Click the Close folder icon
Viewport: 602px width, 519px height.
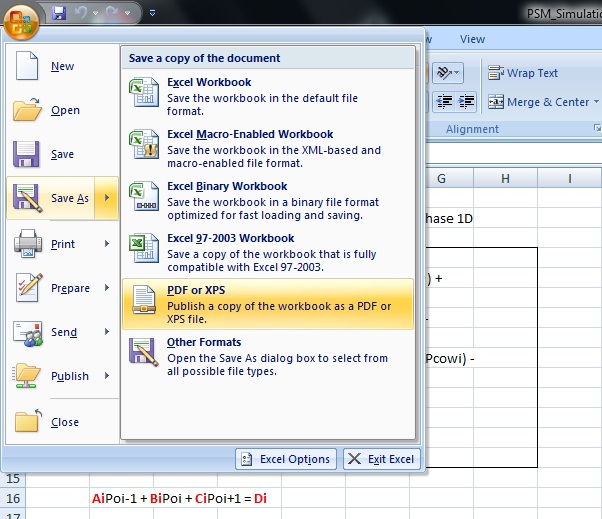[x=28, y=421]
